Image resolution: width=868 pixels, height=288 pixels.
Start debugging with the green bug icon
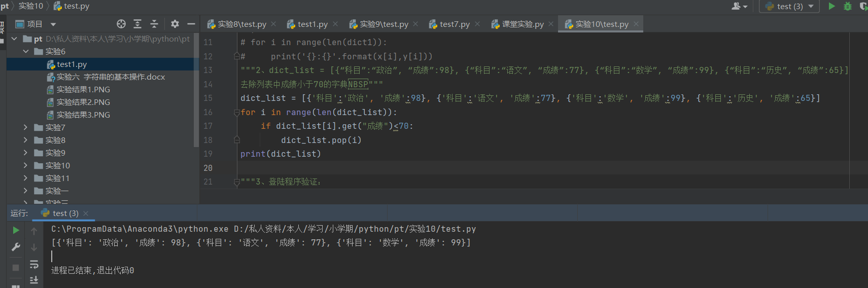click(x=847, y=6)
